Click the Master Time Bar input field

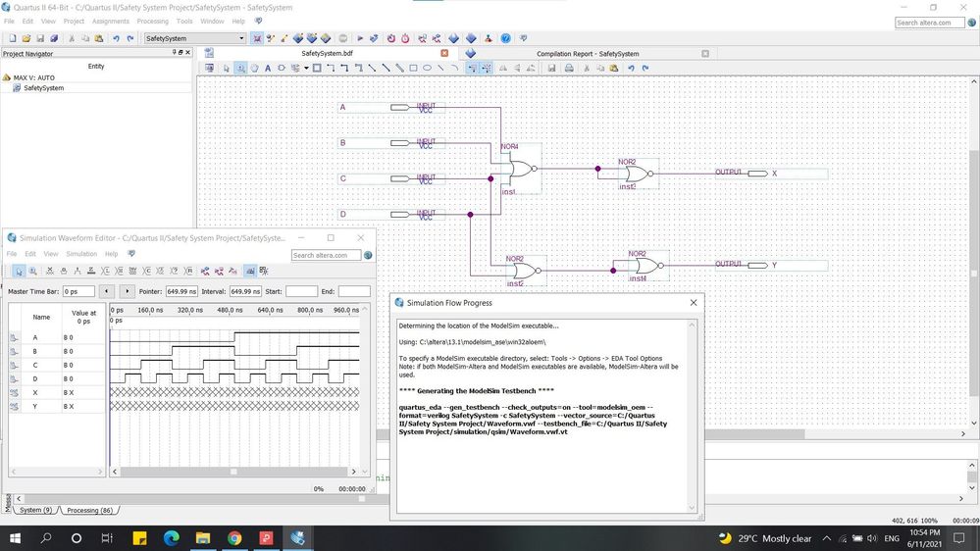point(77,291)
